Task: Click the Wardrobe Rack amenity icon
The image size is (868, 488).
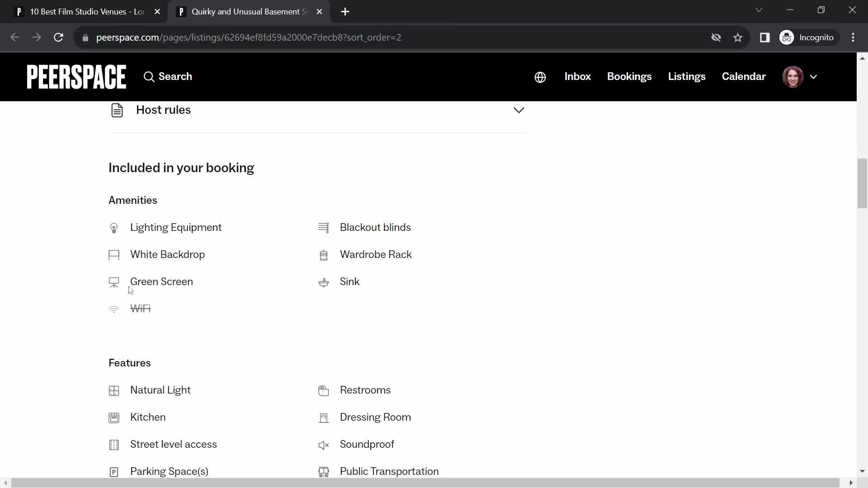Action: point(324,255)
